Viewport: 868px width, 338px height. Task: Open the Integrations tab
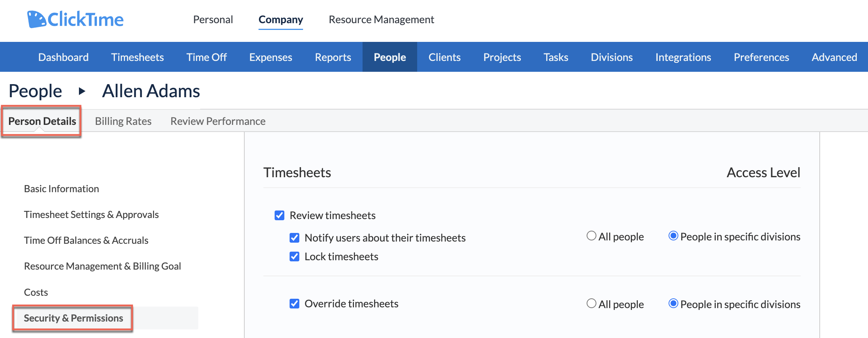683,57
